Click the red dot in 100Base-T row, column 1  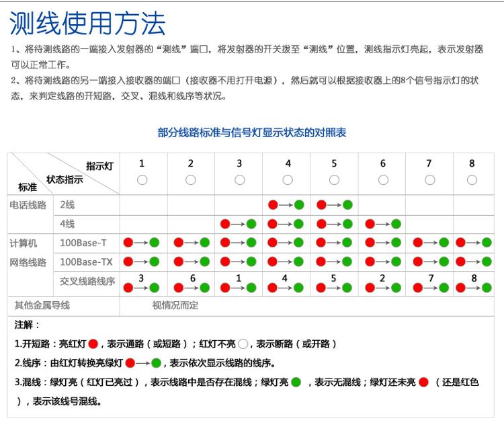[128, 243]
